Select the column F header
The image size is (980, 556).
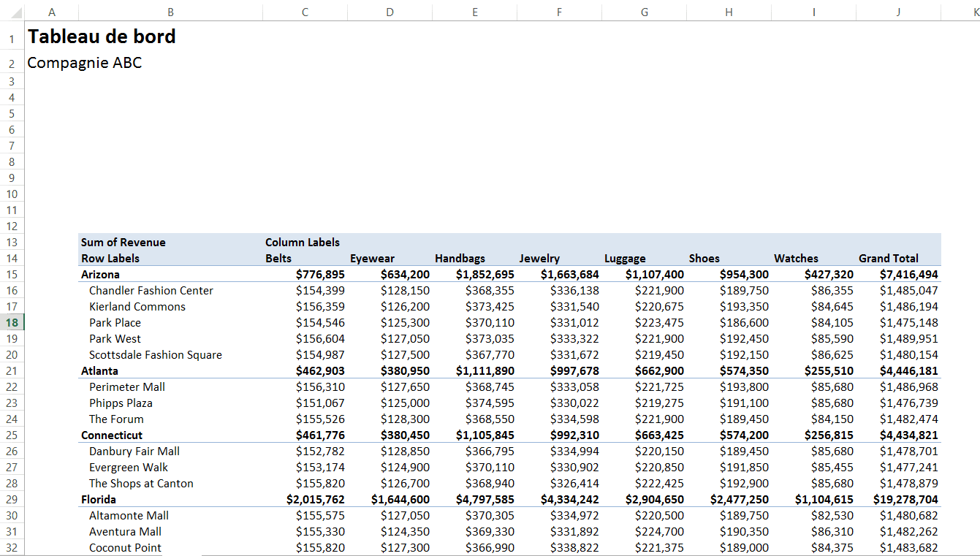[559, 12]
